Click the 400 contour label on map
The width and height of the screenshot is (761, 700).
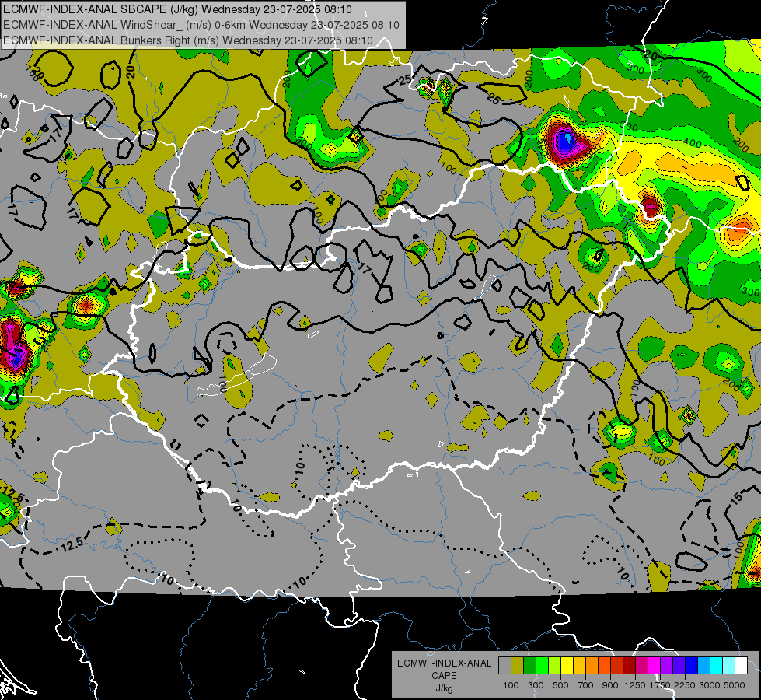(x=693, y=143)
